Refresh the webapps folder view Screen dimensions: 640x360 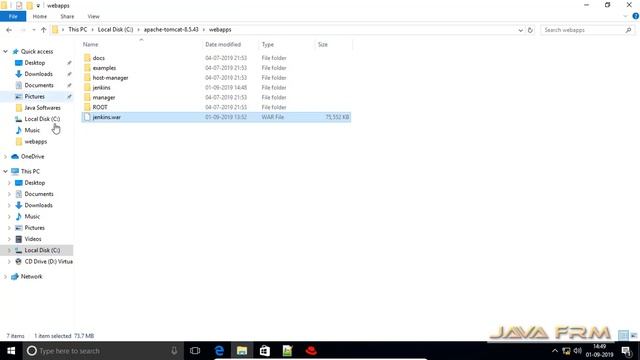point(530,30)
